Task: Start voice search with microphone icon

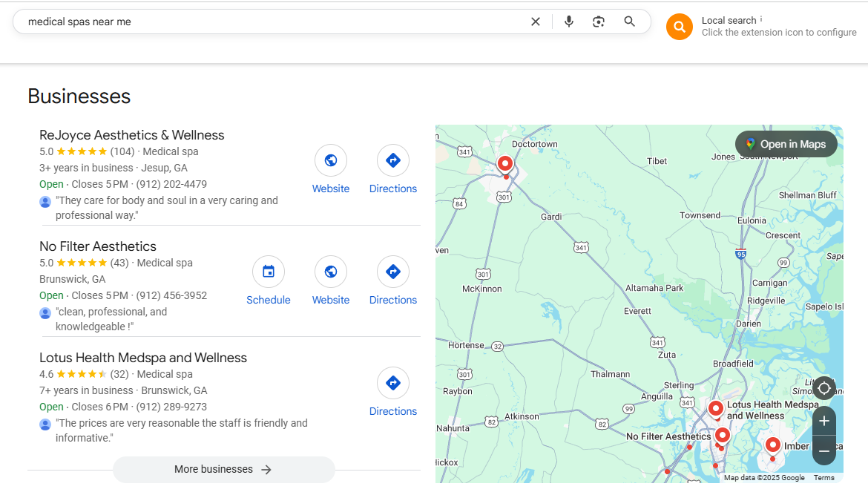Action: coord(569,22)
